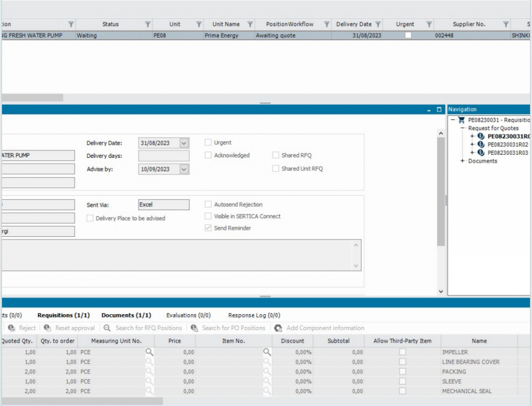
Task: Open filter on Urgent column
Action: [x=429, y=24]
